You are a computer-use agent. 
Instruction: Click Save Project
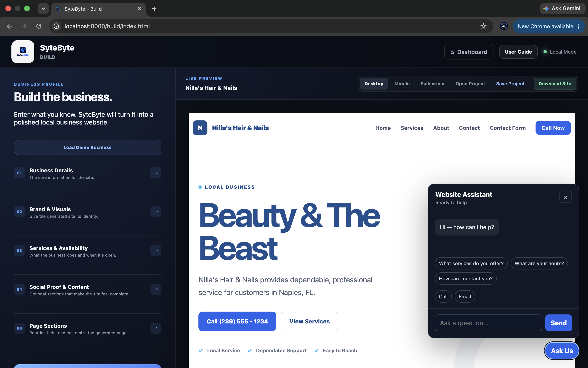coord(510,84)
